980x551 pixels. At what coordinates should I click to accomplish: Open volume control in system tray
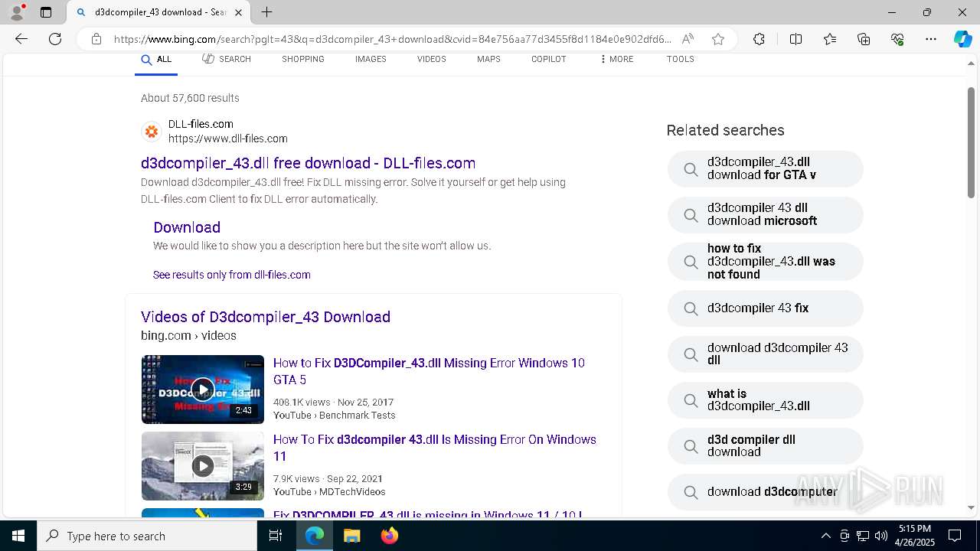tap(881, 536)
